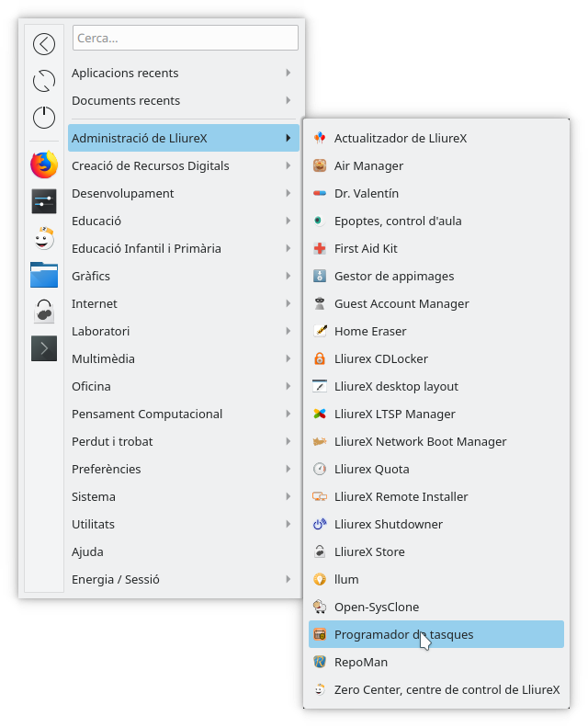Launch Programador de tasques
This screenshot has width=588, height=727.
coord(436,634)
